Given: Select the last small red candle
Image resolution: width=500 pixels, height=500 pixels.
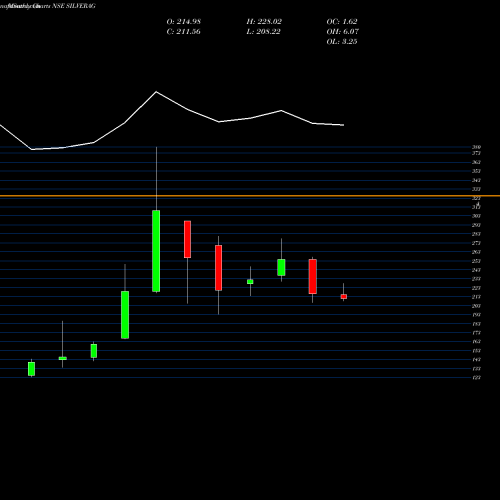Looking at the screenshot, I should pos(344,296).
